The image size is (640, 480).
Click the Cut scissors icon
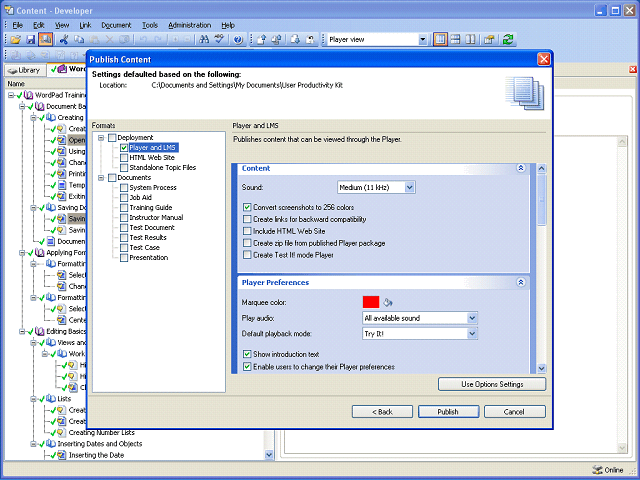64,40
